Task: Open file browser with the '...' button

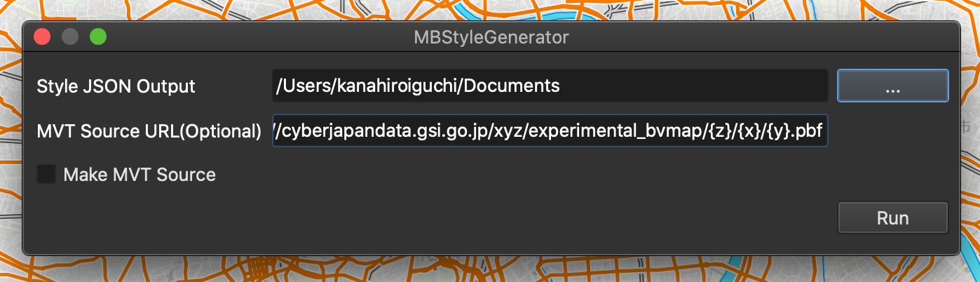Action: pyautogui.click(x=892, y=86)
